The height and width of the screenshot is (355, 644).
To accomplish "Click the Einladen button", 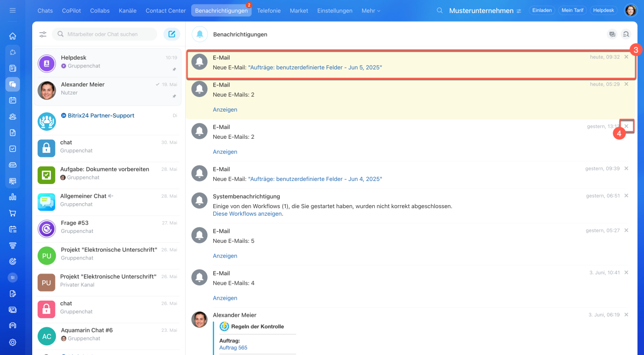I will tap(542, 11).
